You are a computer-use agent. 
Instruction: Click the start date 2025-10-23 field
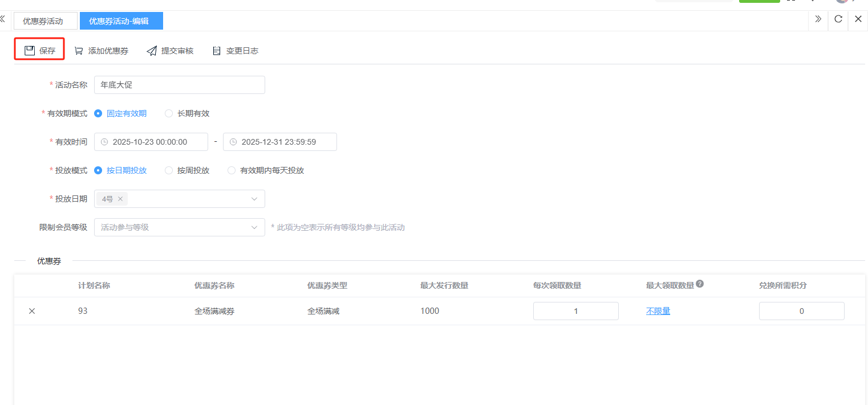click(x=151, y=142)
